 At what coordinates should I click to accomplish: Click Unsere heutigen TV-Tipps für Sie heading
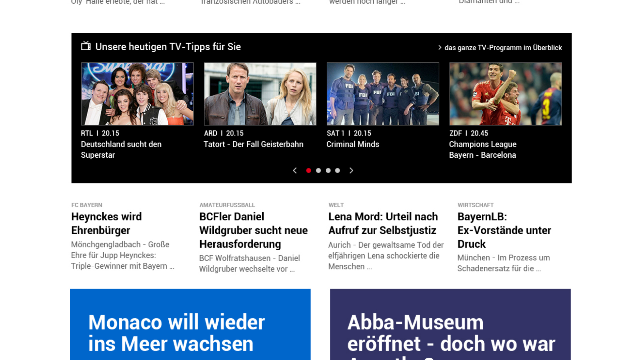pos(168,47)
